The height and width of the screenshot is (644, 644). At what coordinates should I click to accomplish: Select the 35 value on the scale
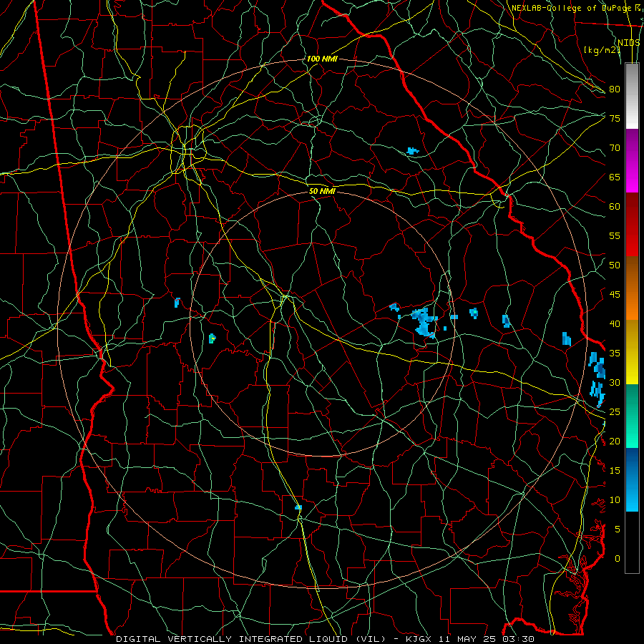point(615,353)
